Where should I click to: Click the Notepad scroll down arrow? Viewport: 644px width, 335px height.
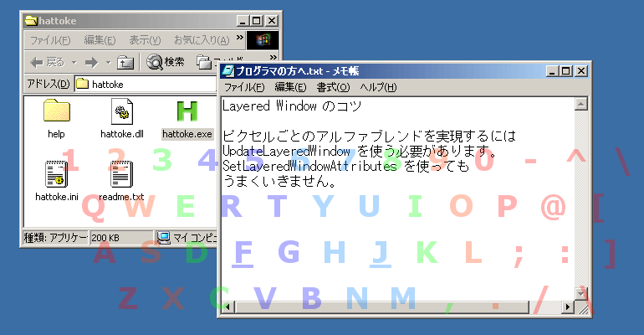tap(580, 293)
